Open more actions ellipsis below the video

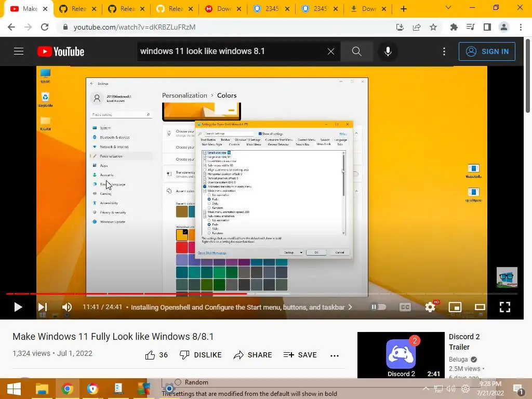point(335,355)
